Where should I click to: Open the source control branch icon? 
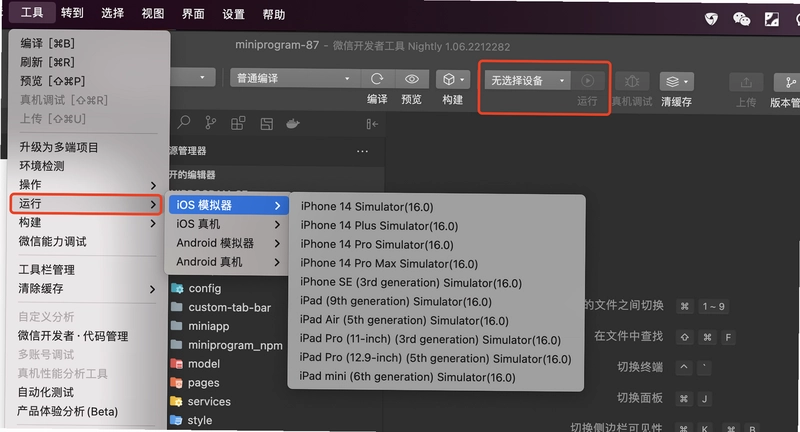[210, 123]
